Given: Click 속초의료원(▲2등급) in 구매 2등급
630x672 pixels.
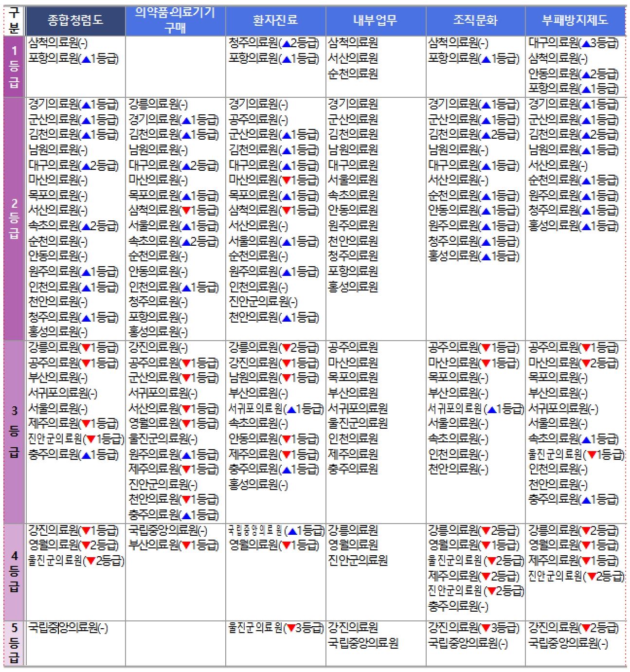Looking at the screenshot, I should pyautogui.click(x=174, y=241).
